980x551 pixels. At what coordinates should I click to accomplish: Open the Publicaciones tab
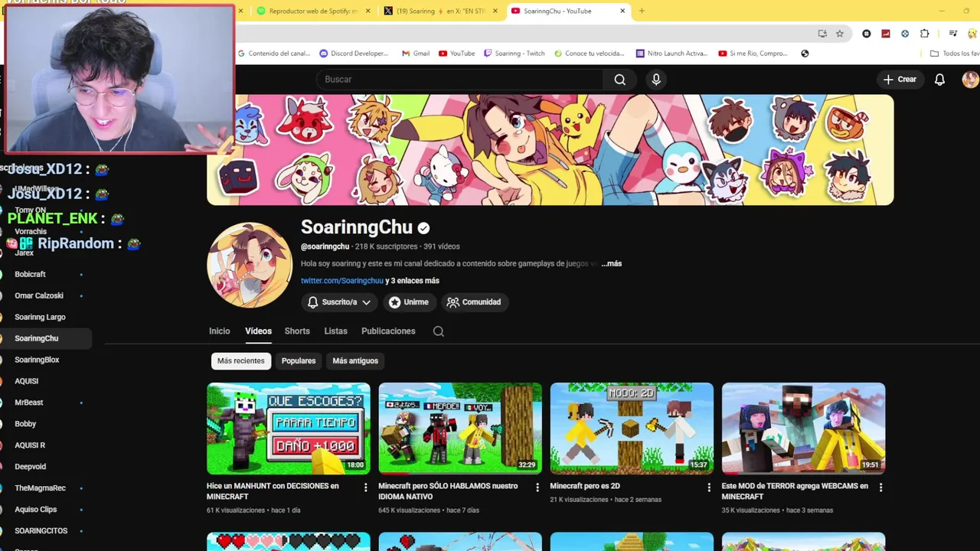(x=388, y=331)
